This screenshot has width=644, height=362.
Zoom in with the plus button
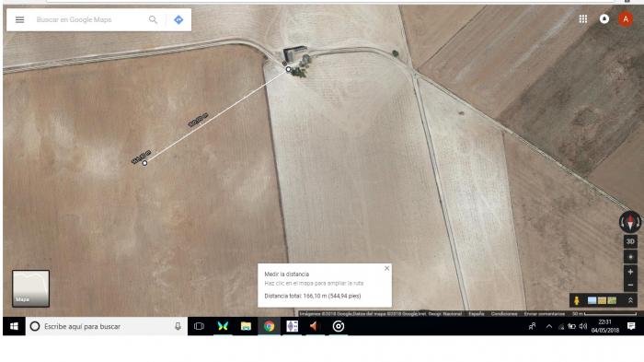tap(630, 272)
